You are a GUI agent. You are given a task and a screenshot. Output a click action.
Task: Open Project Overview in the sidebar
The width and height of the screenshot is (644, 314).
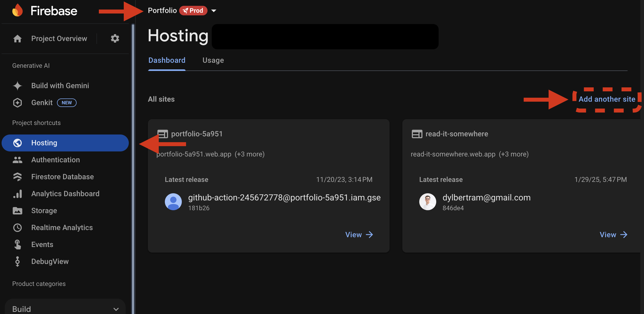tap(59, 39)
